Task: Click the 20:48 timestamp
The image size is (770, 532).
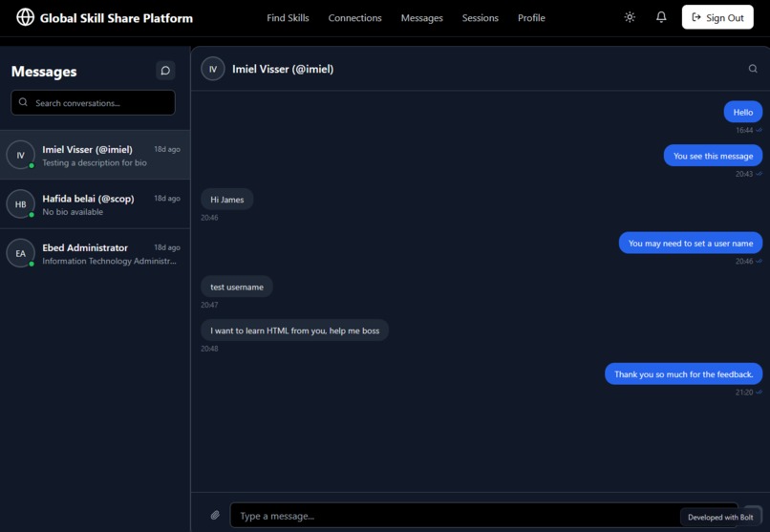Action: pos(209,349)
